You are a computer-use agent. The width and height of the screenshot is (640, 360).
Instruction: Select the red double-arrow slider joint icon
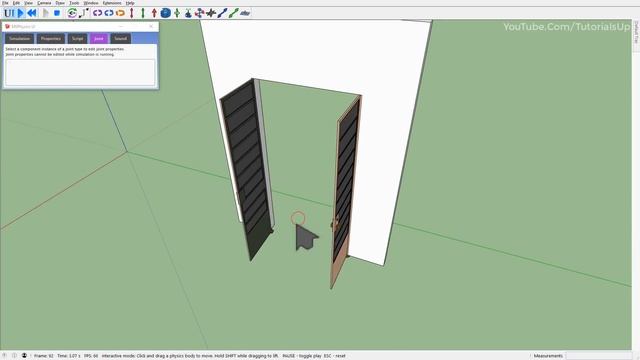pyautogui.click(x=131, y=13)
